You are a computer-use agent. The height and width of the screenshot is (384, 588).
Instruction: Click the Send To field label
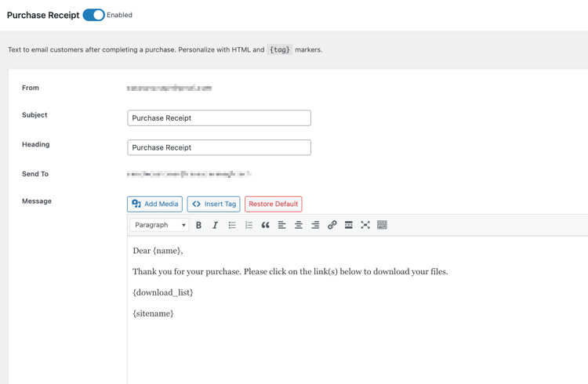pyautogui.click(x=35, y=174)
